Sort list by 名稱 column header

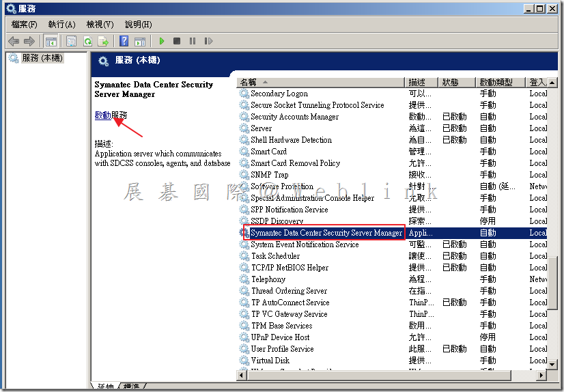click(321, 82)
